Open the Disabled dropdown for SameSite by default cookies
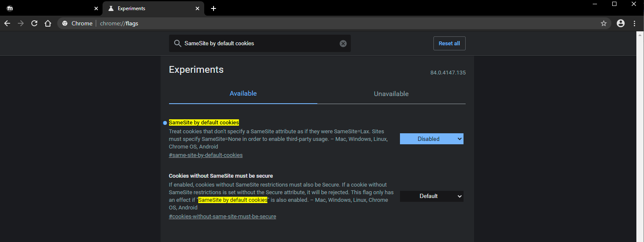 [x=432, y=139]
